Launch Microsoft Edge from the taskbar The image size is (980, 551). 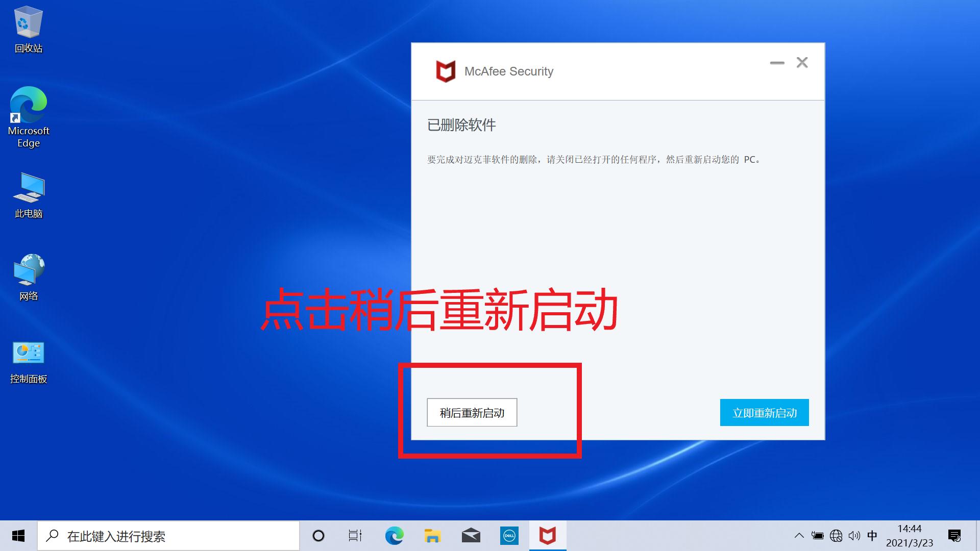point(394,536)
